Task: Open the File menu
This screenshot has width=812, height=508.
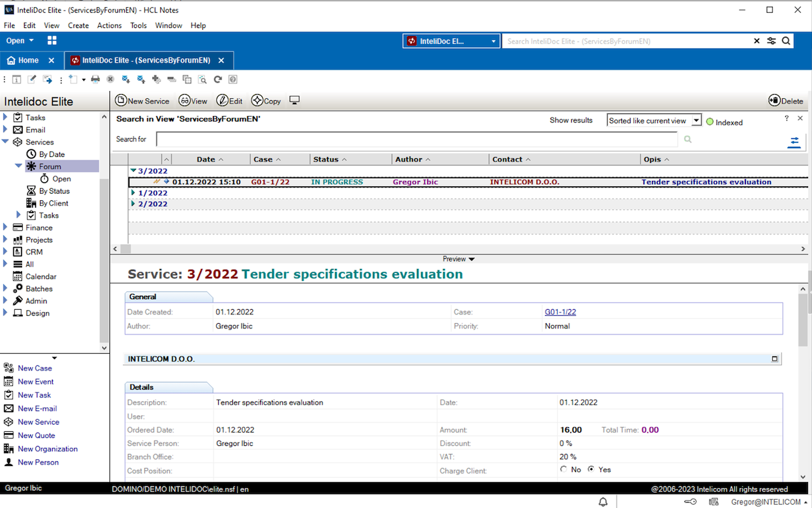Action: pos(9,25)
